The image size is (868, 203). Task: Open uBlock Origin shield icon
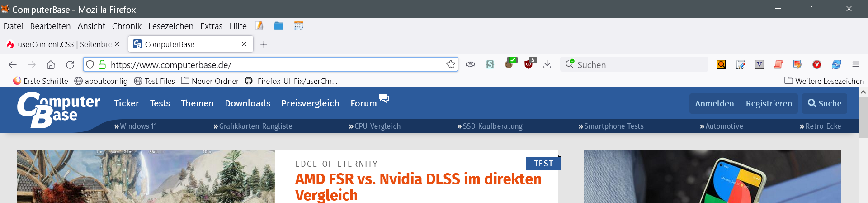[529, 63]
